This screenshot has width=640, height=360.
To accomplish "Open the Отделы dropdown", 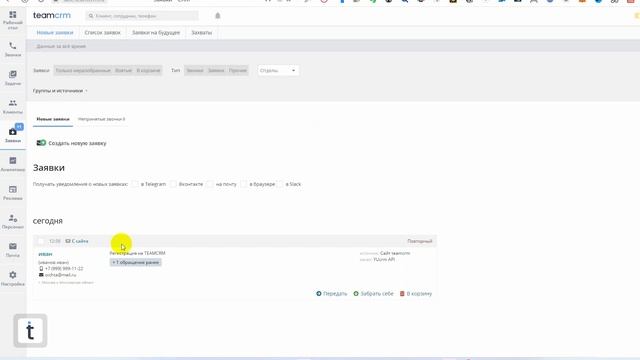I will click(x=278, y=70).
